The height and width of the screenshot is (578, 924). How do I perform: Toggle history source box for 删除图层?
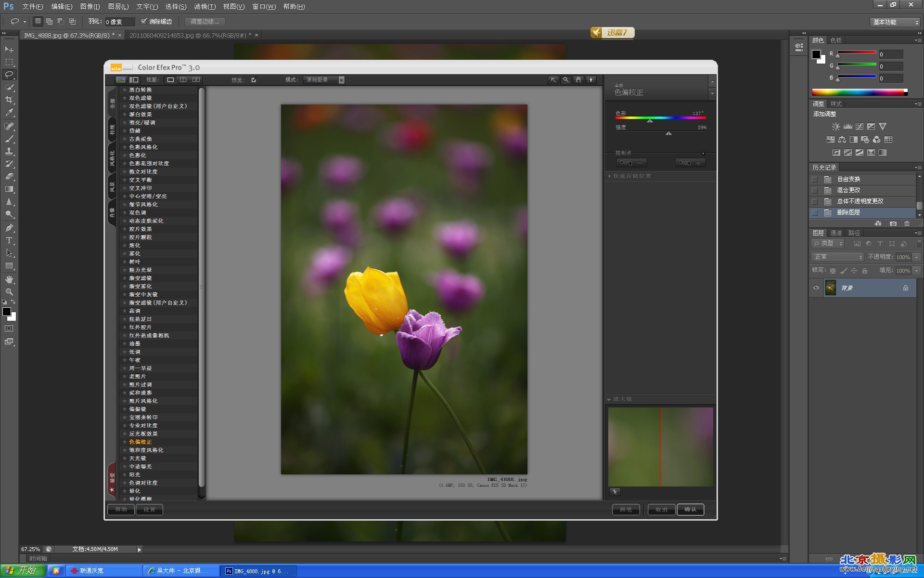[815, 212]
